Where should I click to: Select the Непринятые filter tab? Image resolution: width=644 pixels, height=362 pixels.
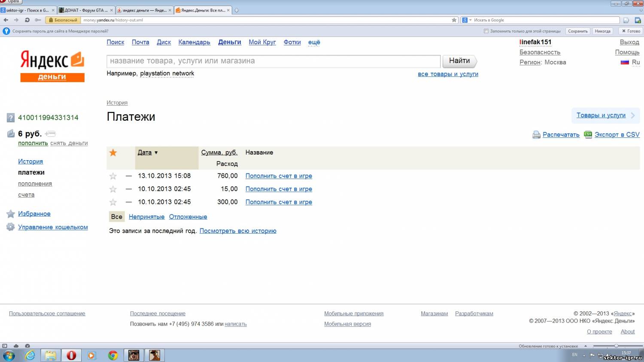146,217
